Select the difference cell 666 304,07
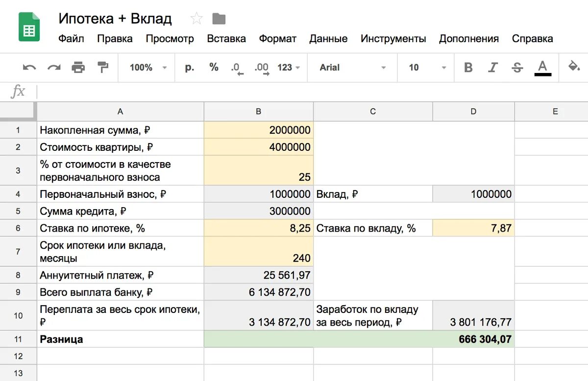 point(359,339)
